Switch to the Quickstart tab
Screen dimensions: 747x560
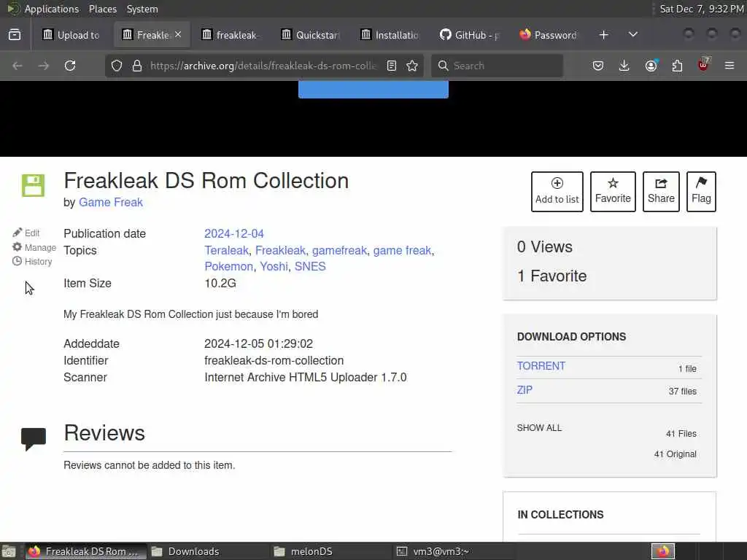(309, 35)
